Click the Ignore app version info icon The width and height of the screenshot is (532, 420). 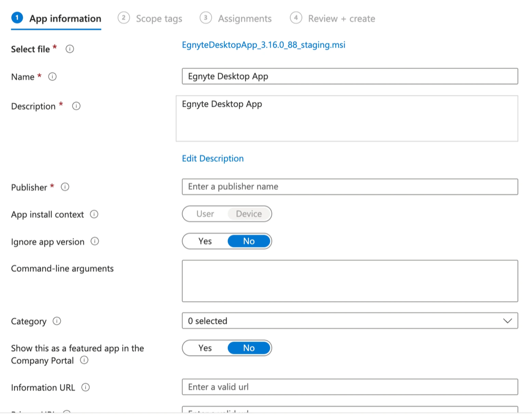95,241
